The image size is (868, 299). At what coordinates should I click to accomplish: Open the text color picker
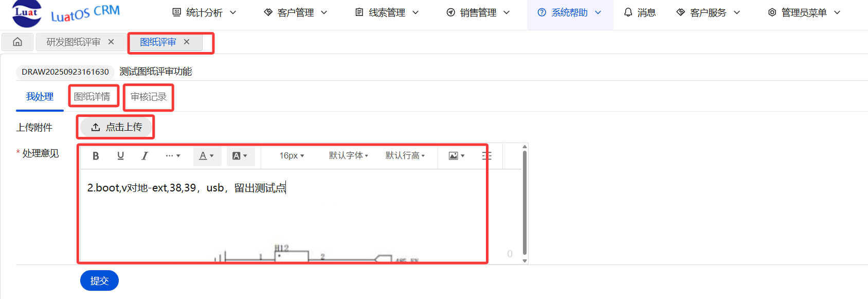[x=207, y=156]
